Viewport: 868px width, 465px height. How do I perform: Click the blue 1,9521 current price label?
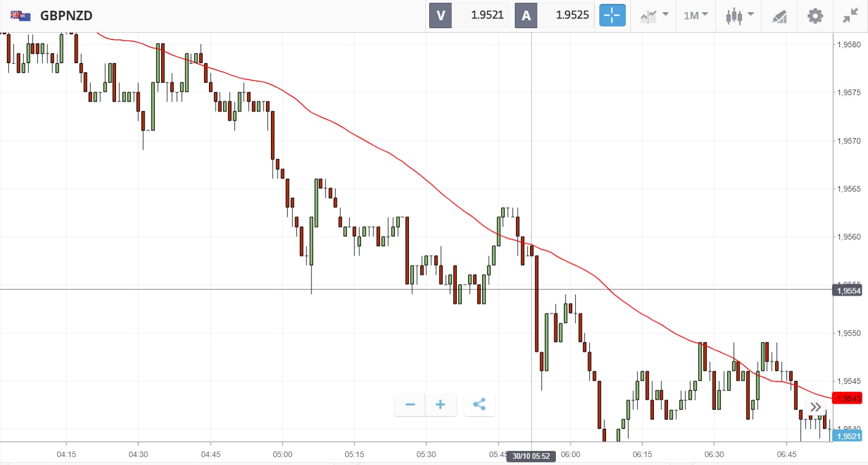tap(848, 436)
